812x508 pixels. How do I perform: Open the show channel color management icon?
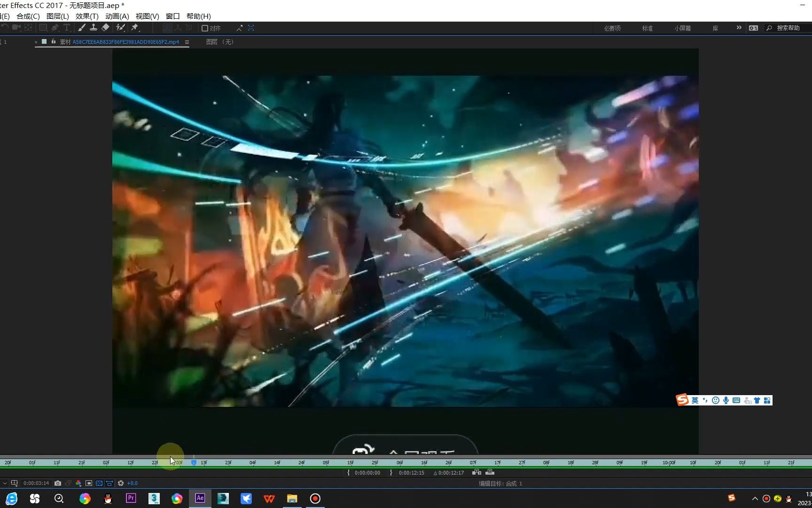[x=78, y=483]
